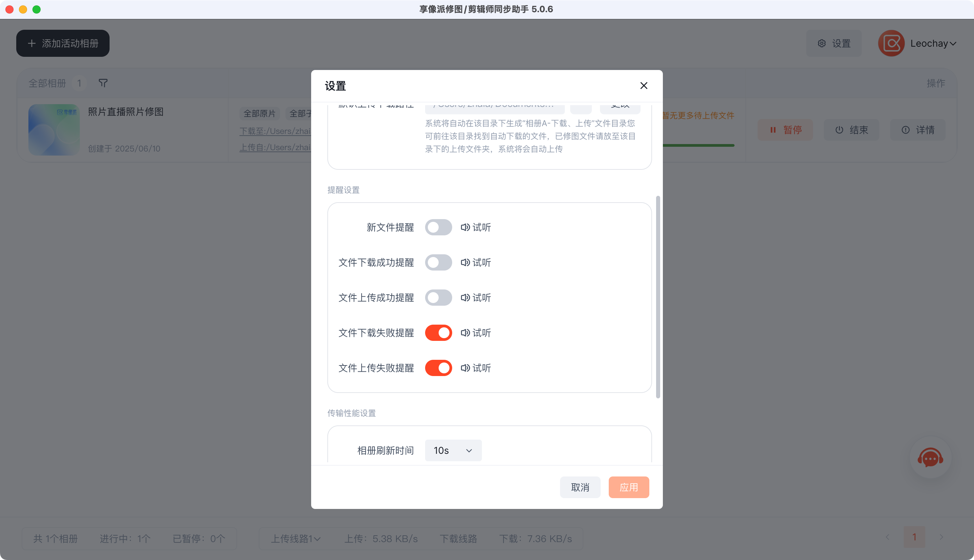
Task: Open the customer service headset chat icon
Action: coord(930,458)
